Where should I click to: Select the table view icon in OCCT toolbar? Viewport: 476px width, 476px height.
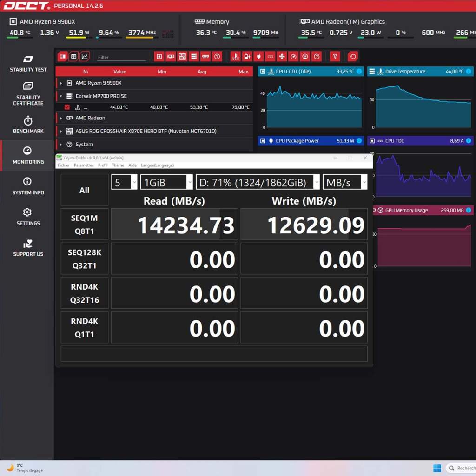pyautogui.click(x=74, y=56)
